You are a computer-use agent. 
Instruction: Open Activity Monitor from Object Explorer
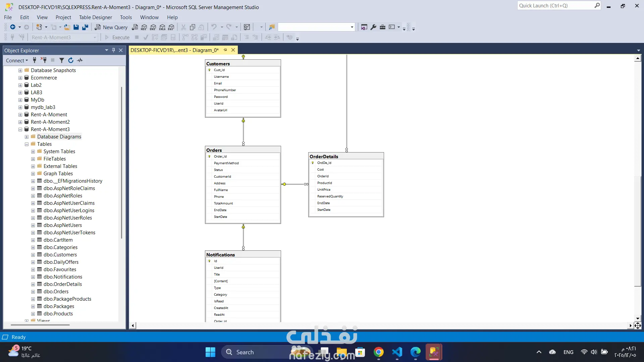click(x=80, y=60)
